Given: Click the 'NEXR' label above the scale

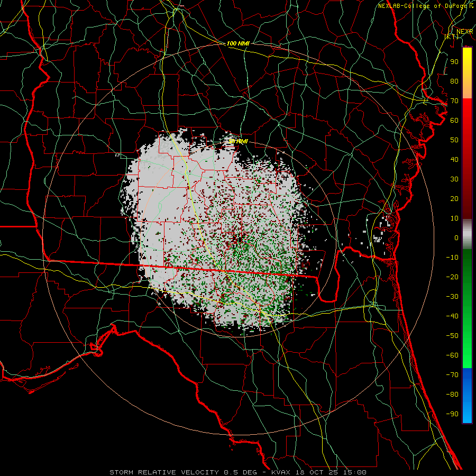Looking at the screenshot, I should tap(465, 32).
